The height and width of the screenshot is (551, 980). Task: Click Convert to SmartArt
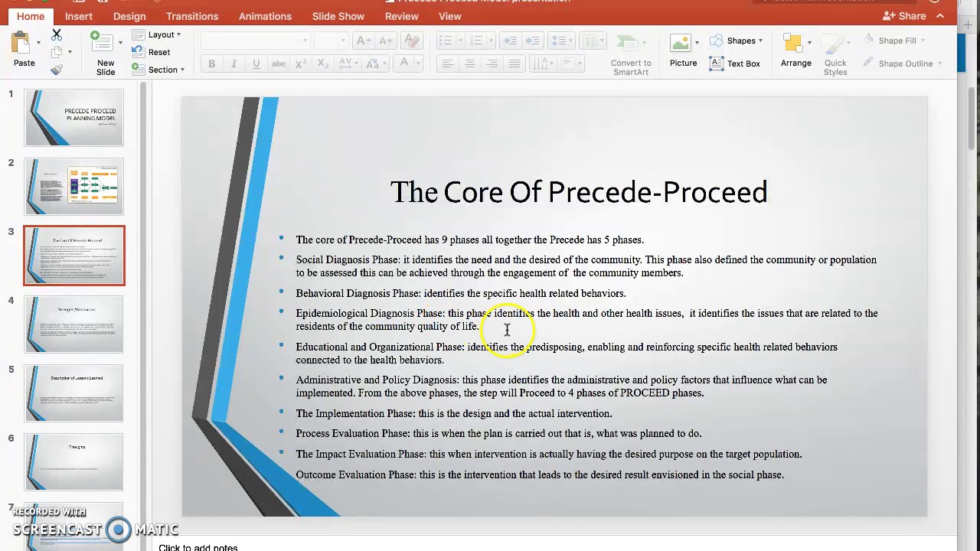(631, 55)
